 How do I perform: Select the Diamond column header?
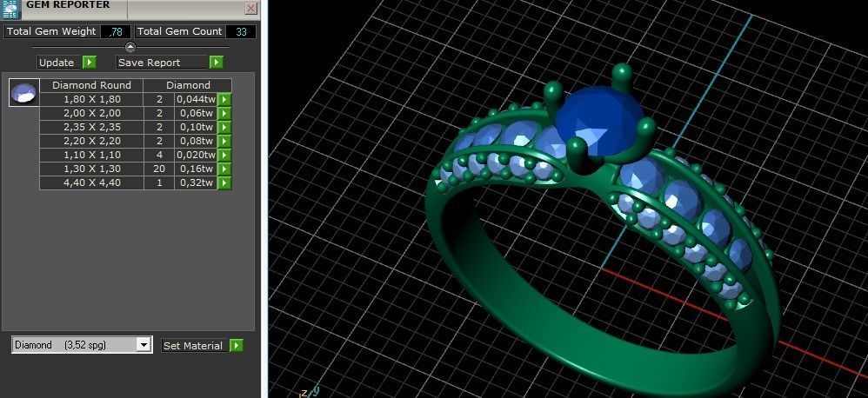point(188,85)
